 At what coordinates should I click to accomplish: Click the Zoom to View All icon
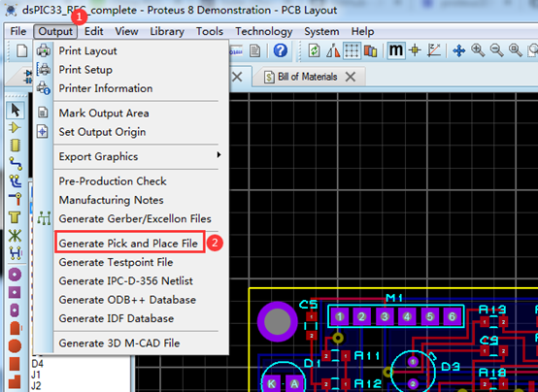[516, 50]
